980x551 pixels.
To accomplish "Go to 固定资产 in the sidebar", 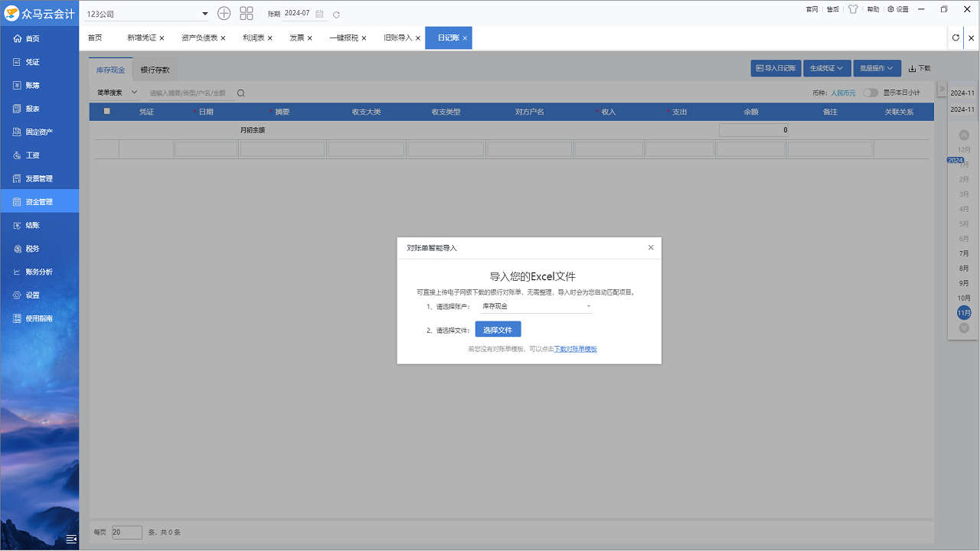I will tap(39, 132).
